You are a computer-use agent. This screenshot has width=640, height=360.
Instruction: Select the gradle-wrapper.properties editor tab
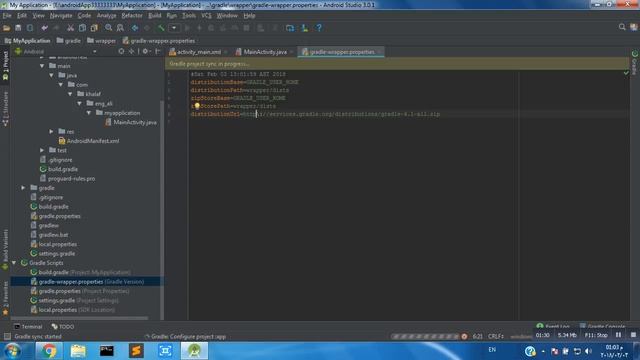(341, 52)
